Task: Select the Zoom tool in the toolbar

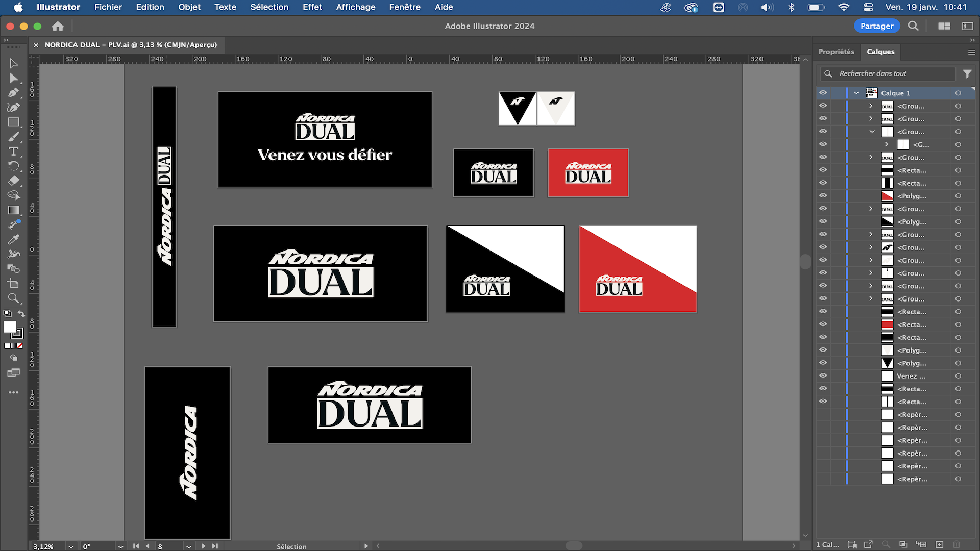Action: tap(14, 298)
